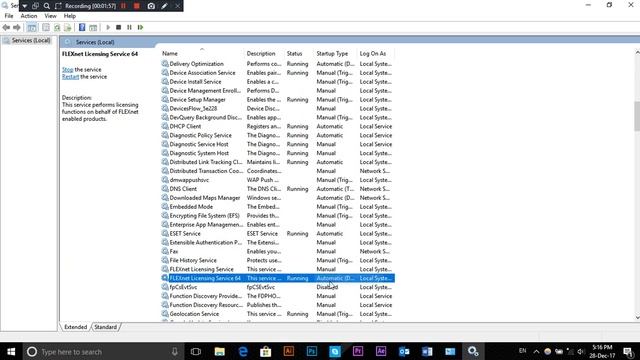The width and height of the screenshot is (640, 360).
Task: Sort by the Description column header
Action: pos(261,53)
